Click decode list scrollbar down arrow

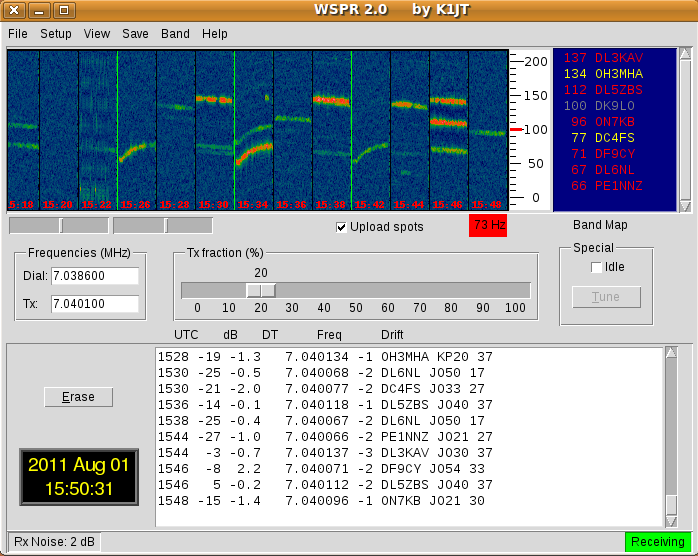pyautogui.click(x=671, y=521)
